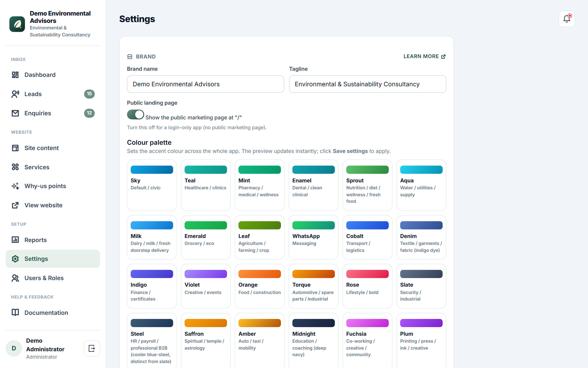Image resolution: width=588 pixels, height=368 pixels.
Task: Click the Site content layout icon
Action: [15, 148]
